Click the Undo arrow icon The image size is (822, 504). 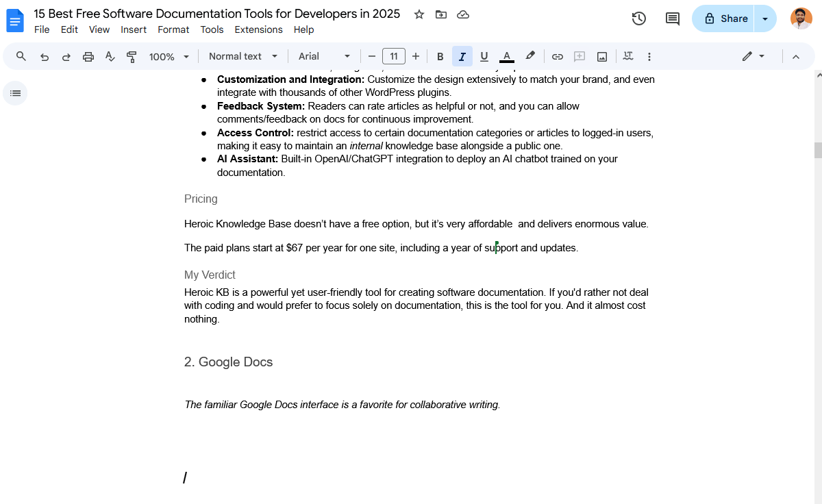[x=45, y=57]
